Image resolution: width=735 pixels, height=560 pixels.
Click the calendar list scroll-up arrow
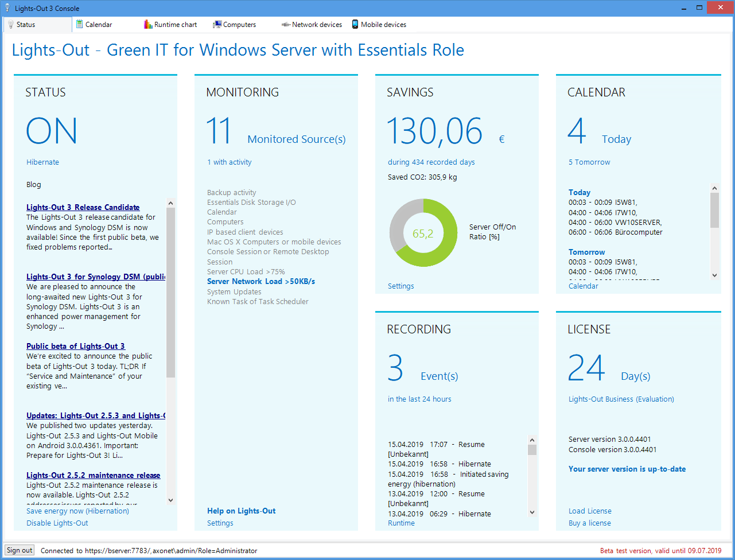coord(714,188)
